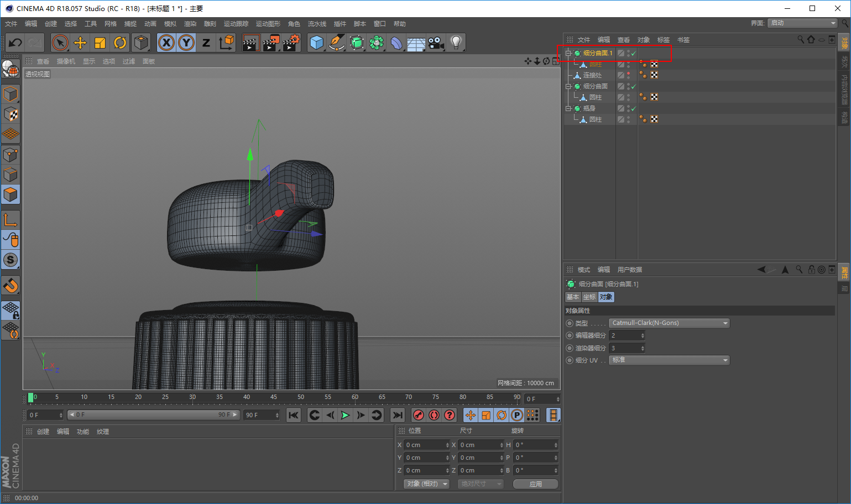Collapse the 瓶身 tree node
The width and height of the screenshot is (851, 504).
click(568, 108)
